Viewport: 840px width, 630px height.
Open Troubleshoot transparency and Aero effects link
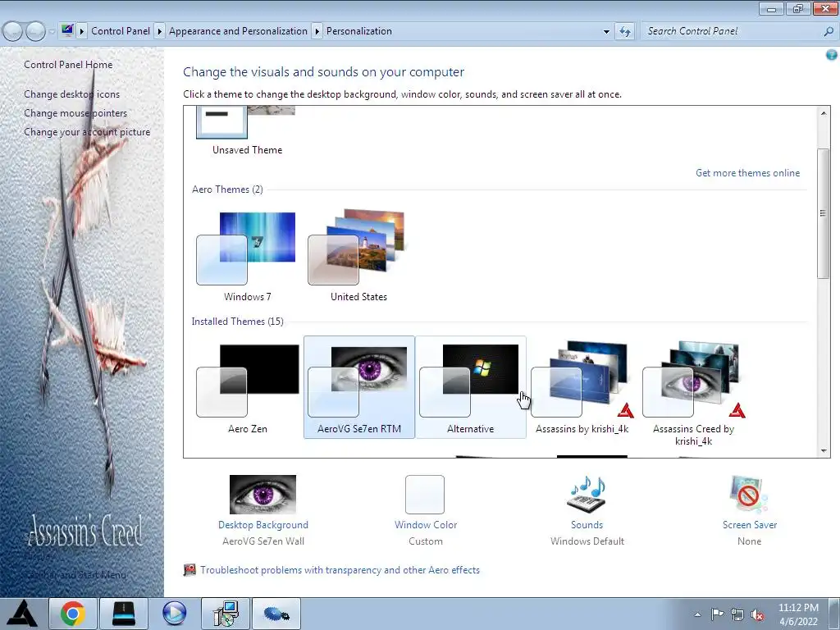340,570
